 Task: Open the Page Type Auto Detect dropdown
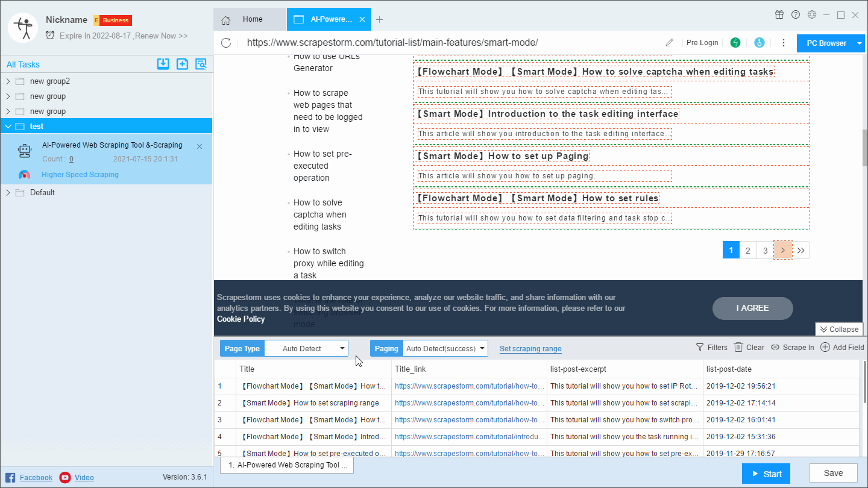(306, 348)
